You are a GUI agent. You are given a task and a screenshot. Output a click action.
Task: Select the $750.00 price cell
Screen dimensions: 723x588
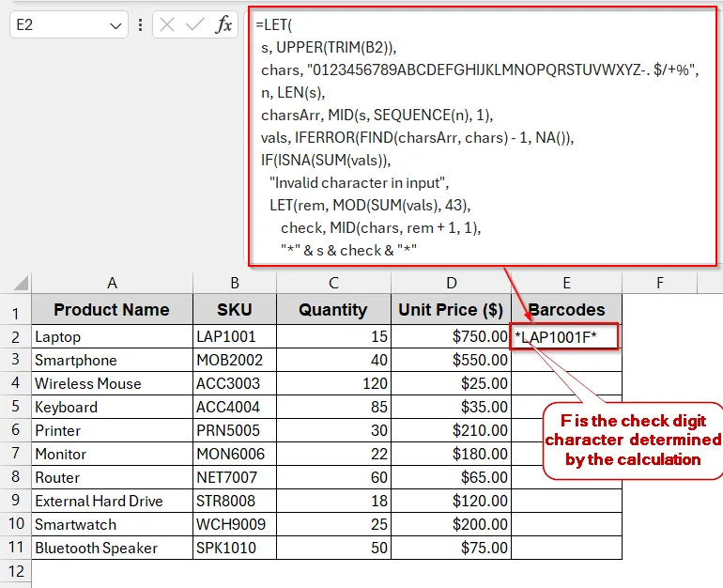pos(452,336)
